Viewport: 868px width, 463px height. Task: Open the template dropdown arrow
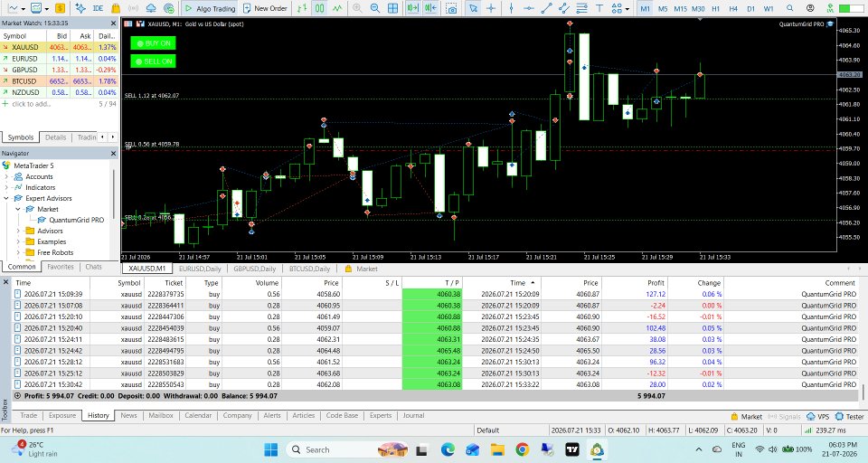(46, 9)
